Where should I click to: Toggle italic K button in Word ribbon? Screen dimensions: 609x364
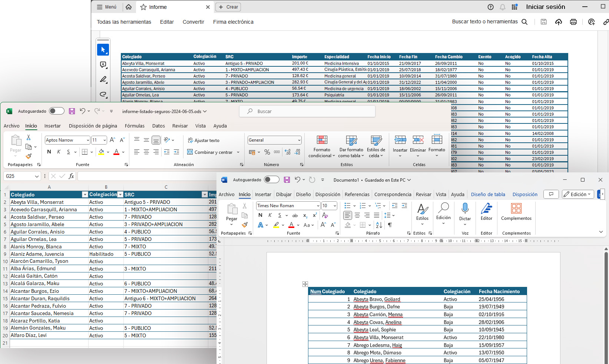coord(270,215)
